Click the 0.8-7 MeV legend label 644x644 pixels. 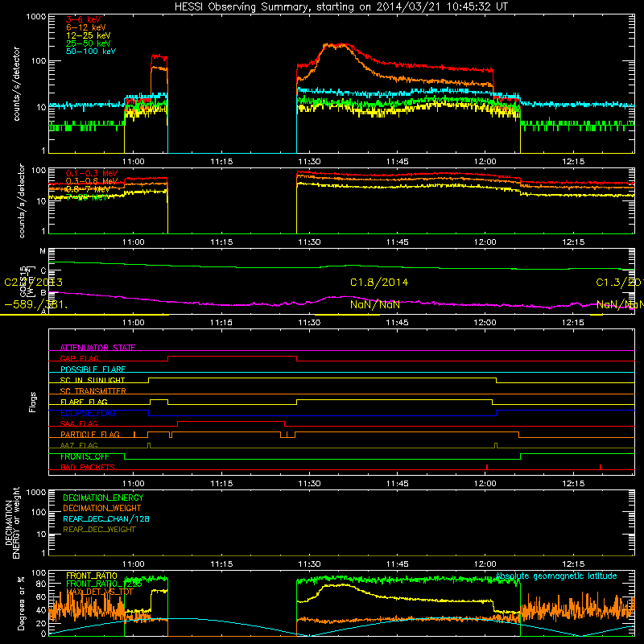(88, 189)
